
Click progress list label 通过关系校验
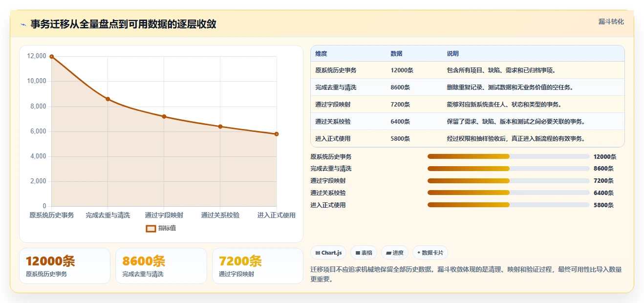point(328,193)
